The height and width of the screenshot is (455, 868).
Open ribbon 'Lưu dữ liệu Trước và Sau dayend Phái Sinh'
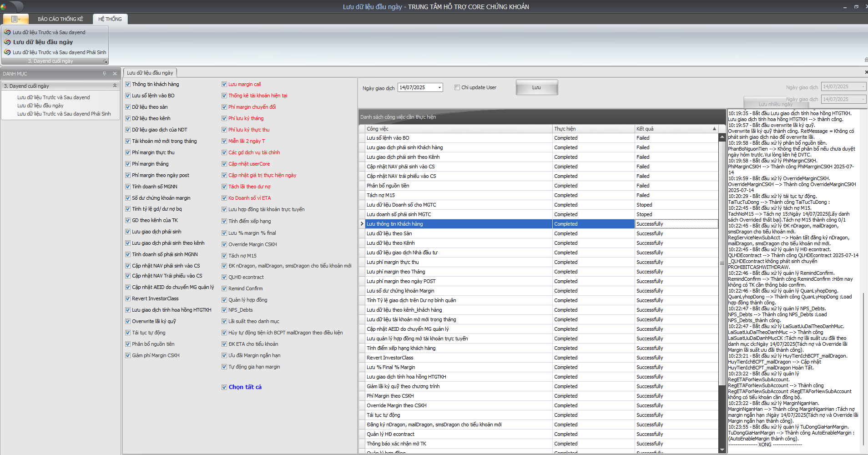point(60,52)
